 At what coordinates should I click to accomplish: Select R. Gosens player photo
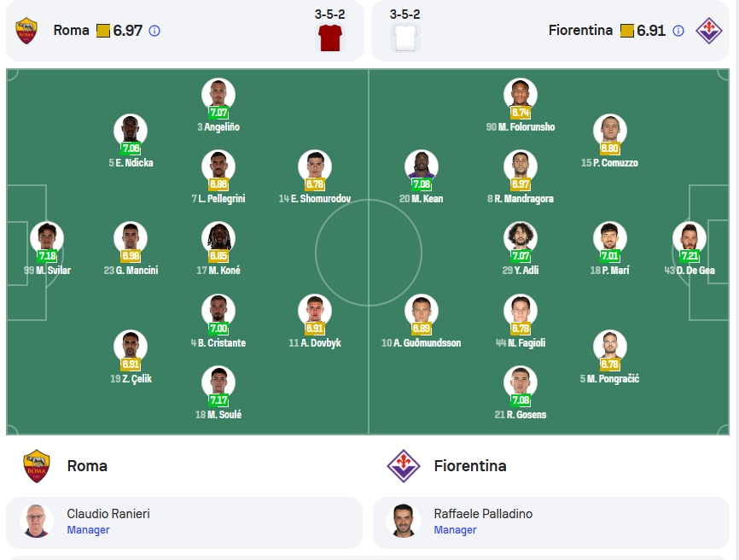pos(521,382)
